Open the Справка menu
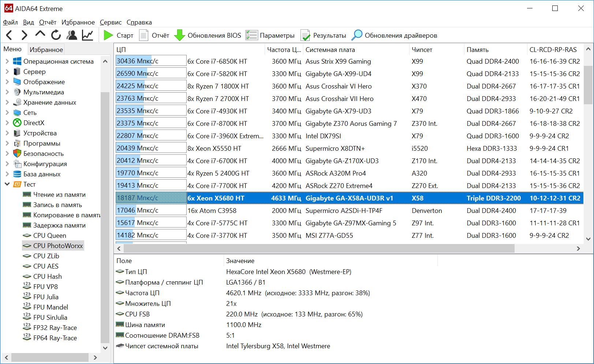 point(139,22)
